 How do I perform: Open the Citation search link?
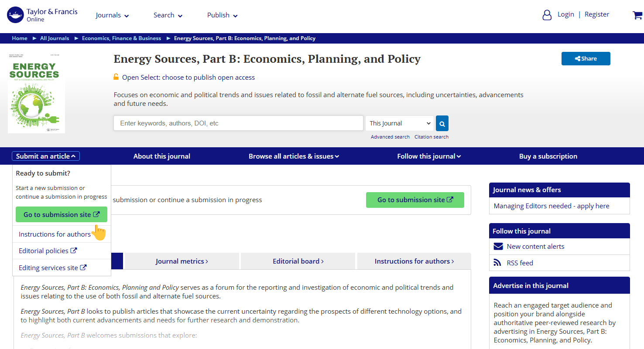[432, 137]
